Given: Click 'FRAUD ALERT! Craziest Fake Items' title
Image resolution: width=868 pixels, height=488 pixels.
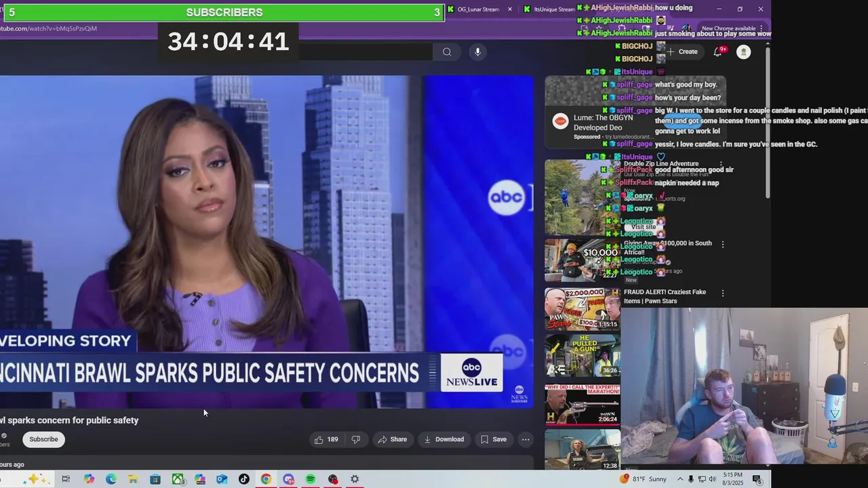Looking at the screenshot, I should (665, 296).
